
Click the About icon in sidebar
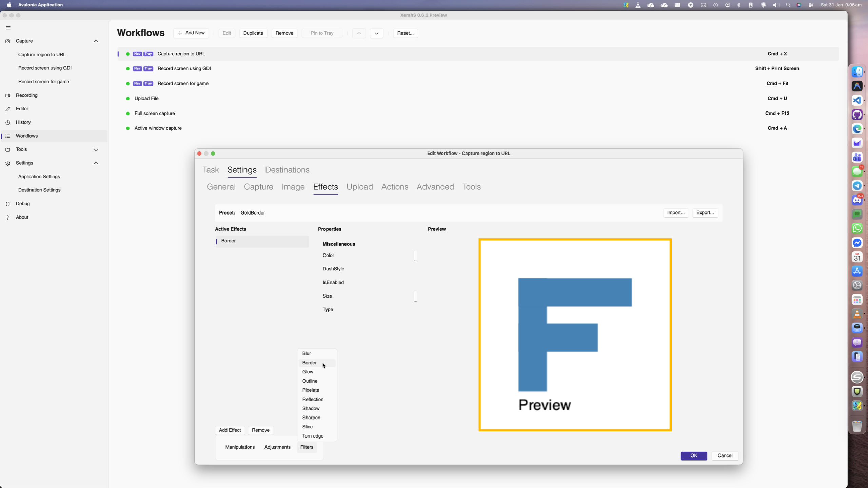8,217
